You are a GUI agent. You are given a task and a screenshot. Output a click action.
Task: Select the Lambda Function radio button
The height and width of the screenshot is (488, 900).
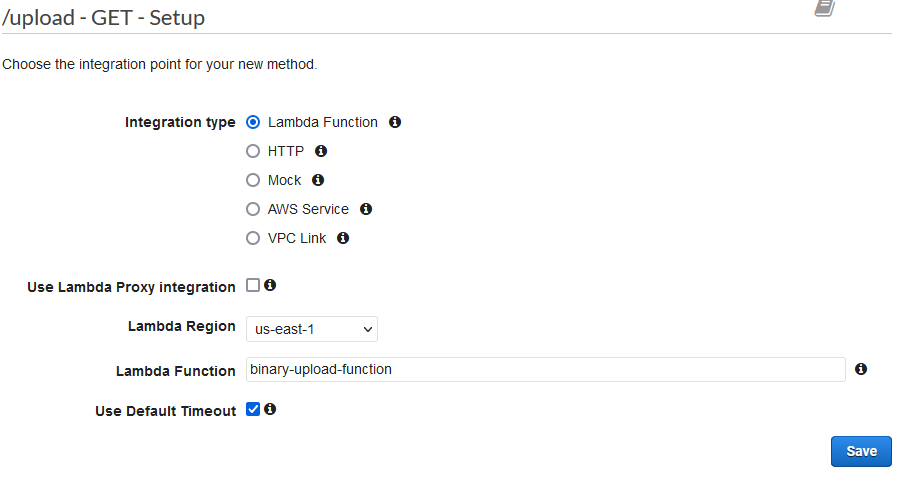coord(253,122)
